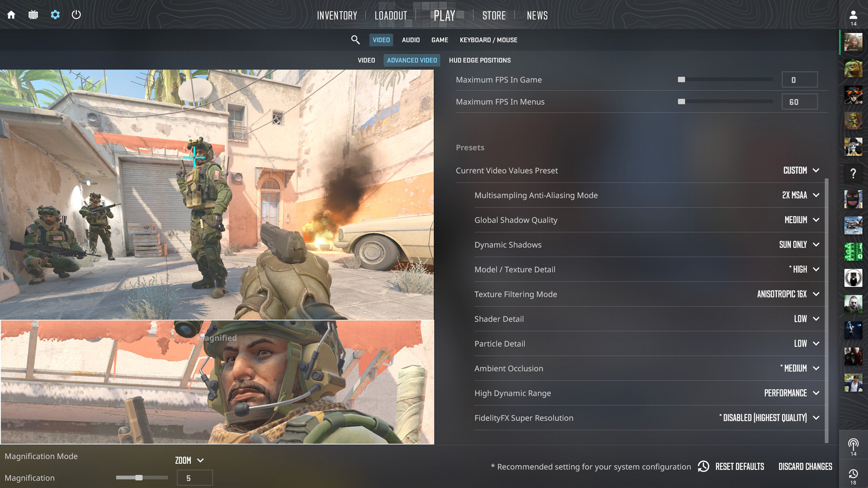Select the Keyboard / Mouse settings category

pos(488,40)
